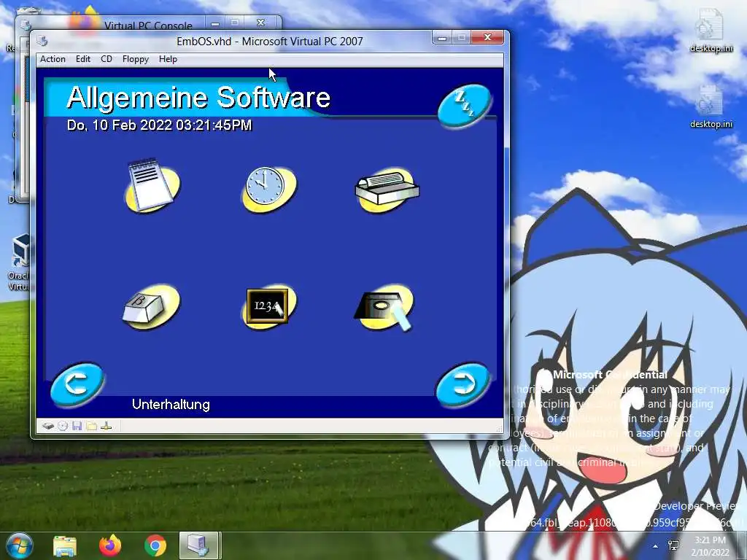Launch Chrome from the taskbar
This screenshot has width=747, height=560.
(x=155, y=545)
